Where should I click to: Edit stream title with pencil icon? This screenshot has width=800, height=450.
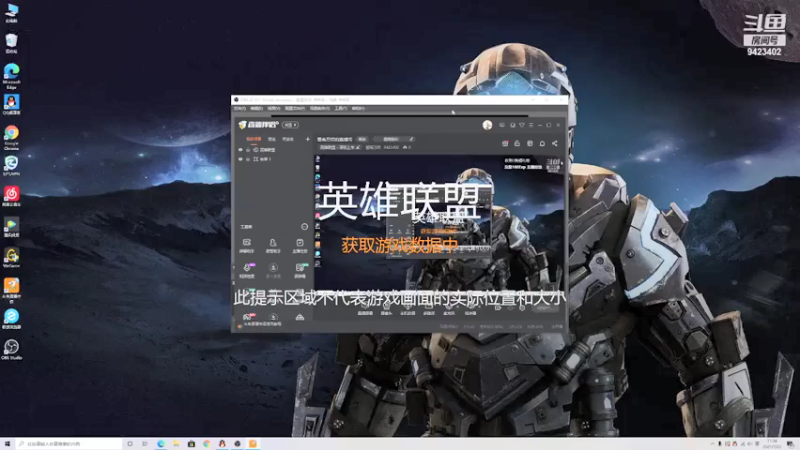pos(411,139)
